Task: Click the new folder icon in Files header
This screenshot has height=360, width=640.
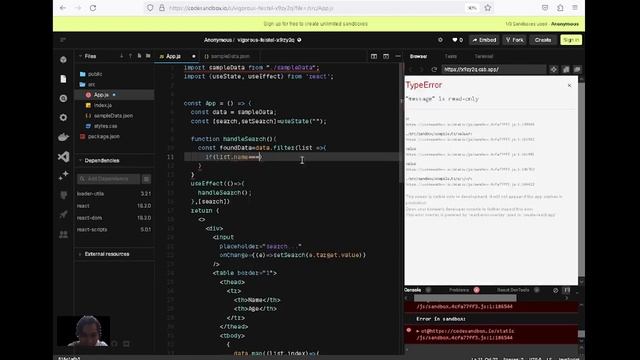Action: [x=148, y=56]
